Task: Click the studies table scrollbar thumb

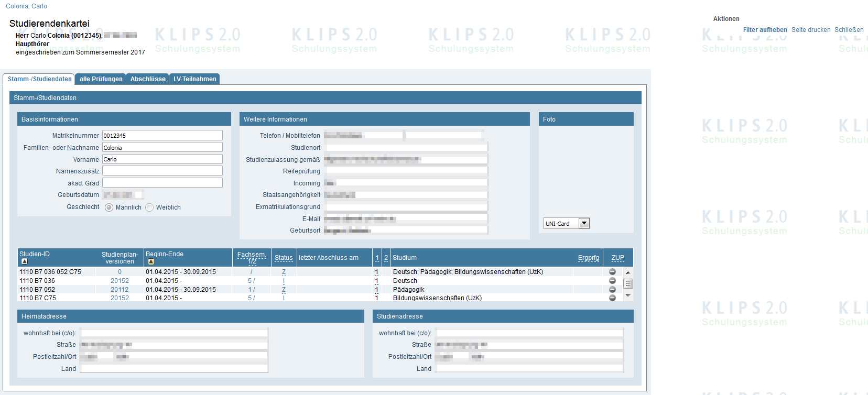Action: 628,283
